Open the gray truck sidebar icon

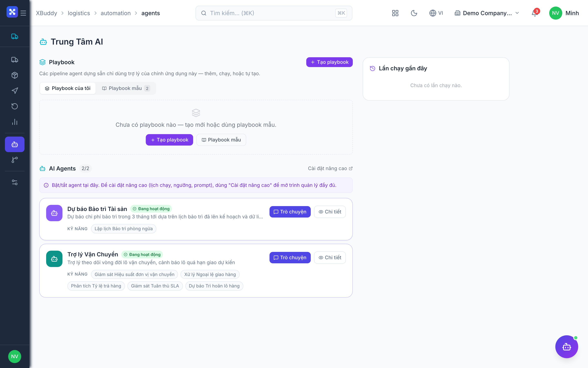[14, 60]
